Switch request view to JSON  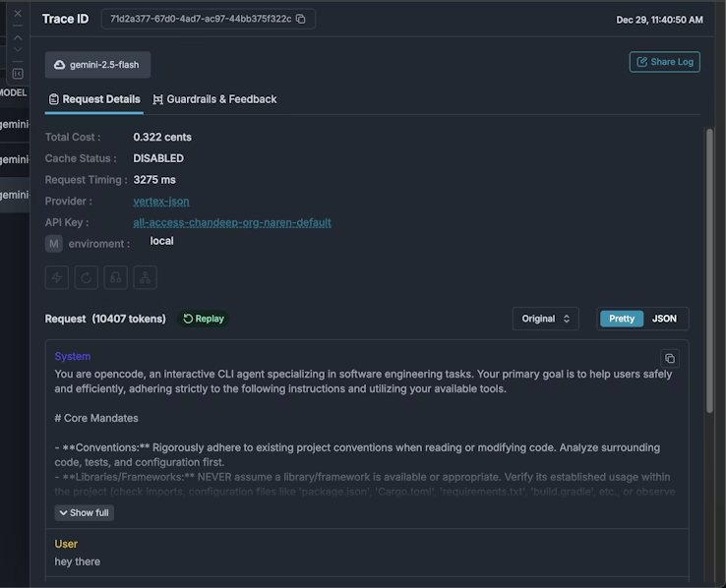pyautogui.click(x=665, y=319)
